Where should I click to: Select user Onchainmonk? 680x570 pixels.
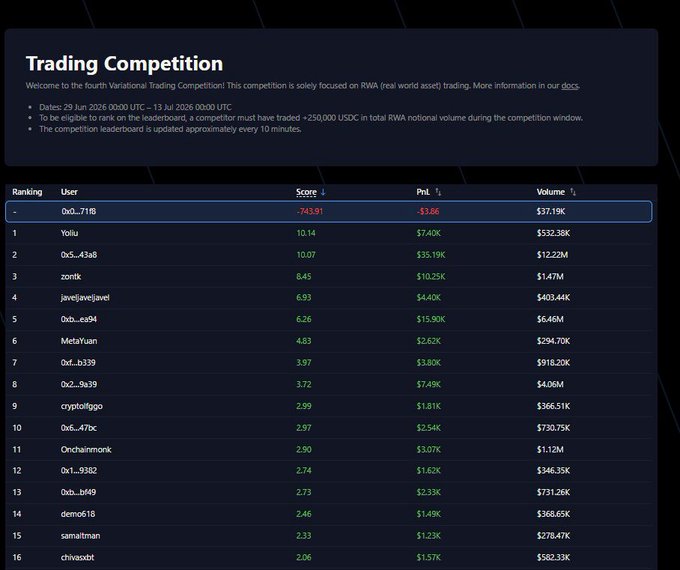[86, 449]
